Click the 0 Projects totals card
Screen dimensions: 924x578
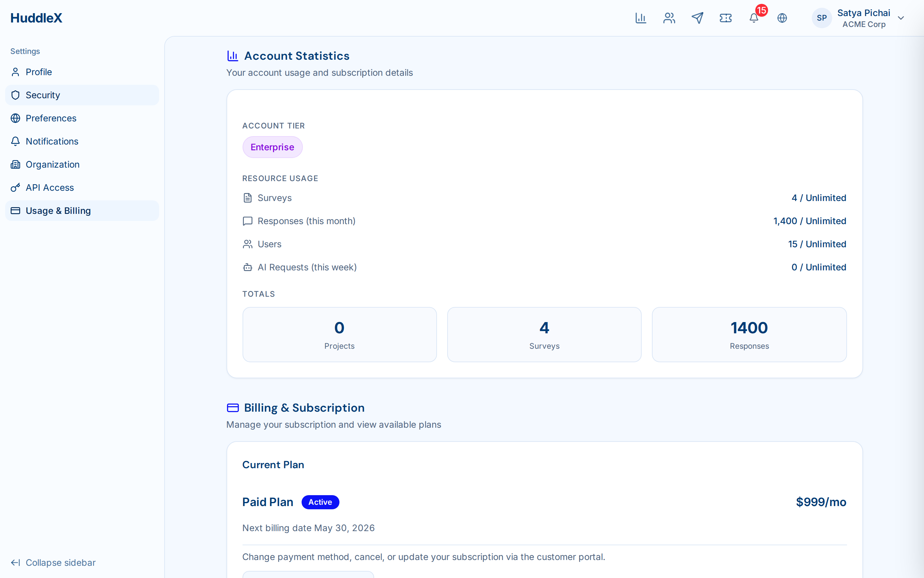pyautogui.click(x=339, y=335)
